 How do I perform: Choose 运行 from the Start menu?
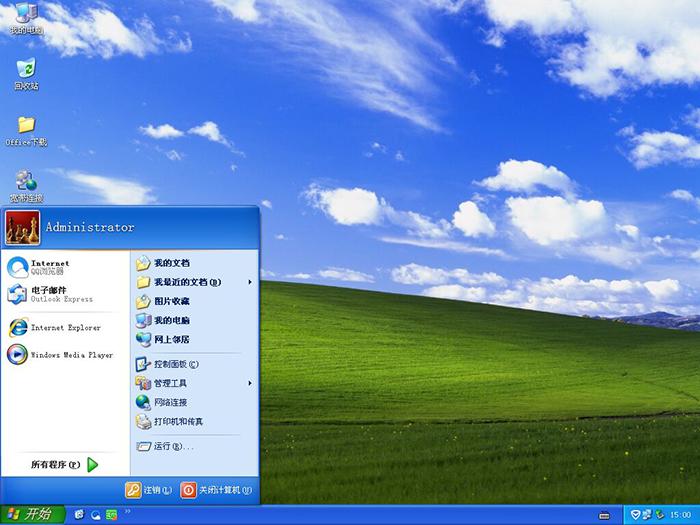click(195, 446)
